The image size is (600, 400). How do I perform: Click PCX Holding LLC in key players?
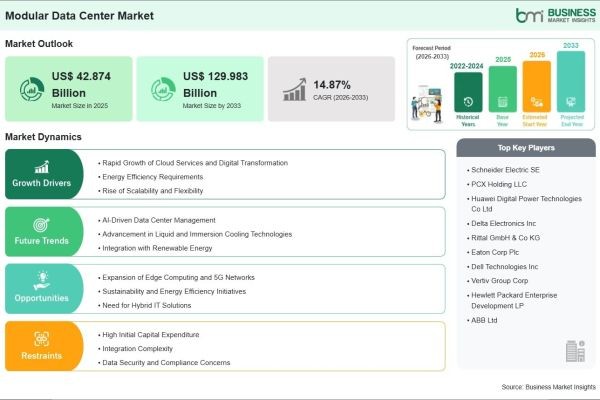point(497,184)
